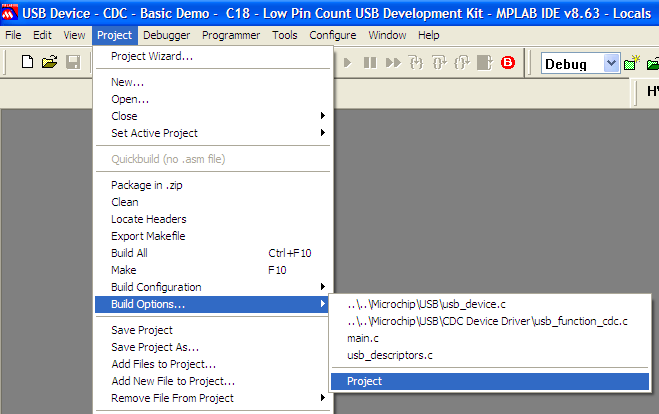Click the Step Out debugger icon
Image resolution: width=659 pixels, height=414 pixels.
click(461, 63)
